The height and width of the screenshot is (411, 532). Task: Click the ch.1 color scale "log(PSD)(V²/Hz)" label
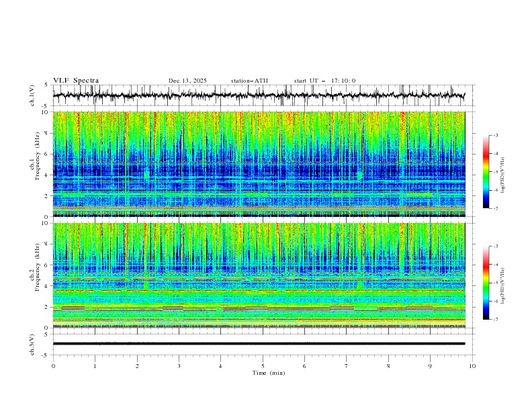(503, 175)
